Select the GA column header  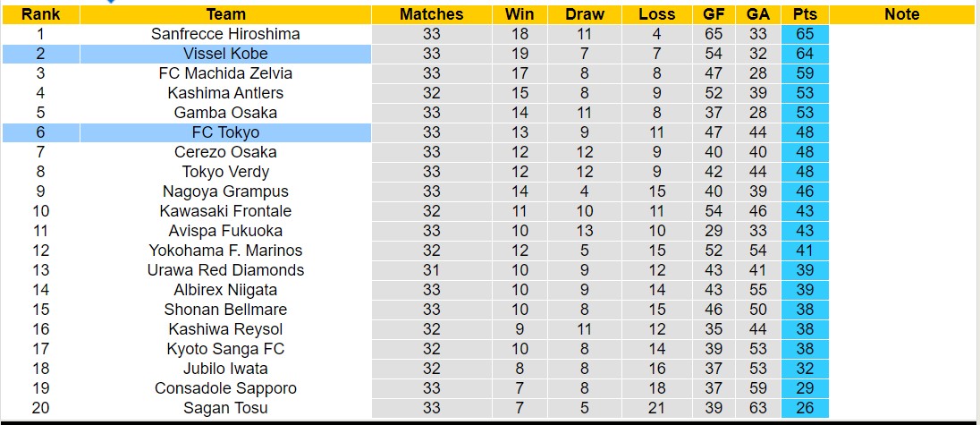[758, 14]
